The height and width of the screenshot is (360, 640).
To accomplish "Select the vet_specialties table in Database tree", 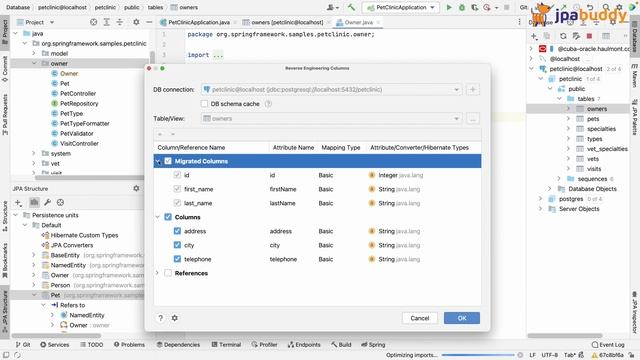I will click(x=607, y=149).
